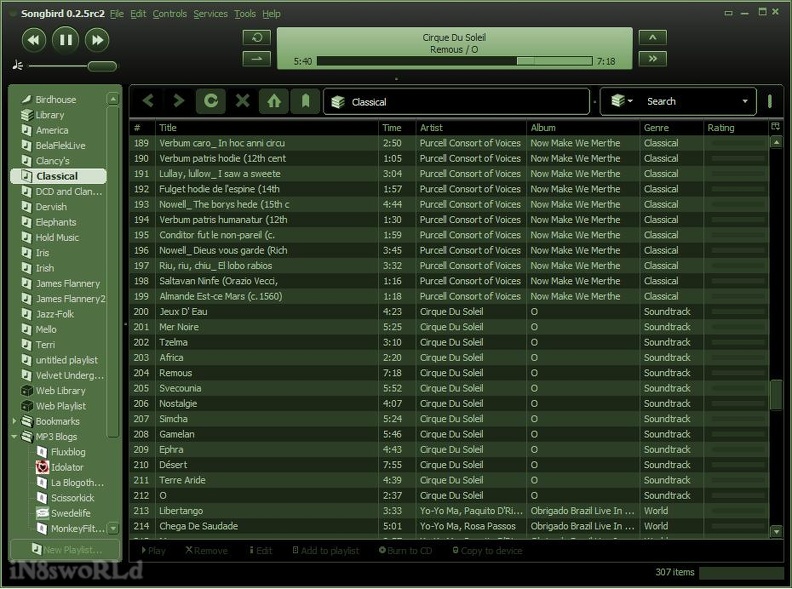Image resolution: width=792 pixels, height=589 pixels.
Task: Collapse the MP3 Blogs folder
Action: coord(14,436)
